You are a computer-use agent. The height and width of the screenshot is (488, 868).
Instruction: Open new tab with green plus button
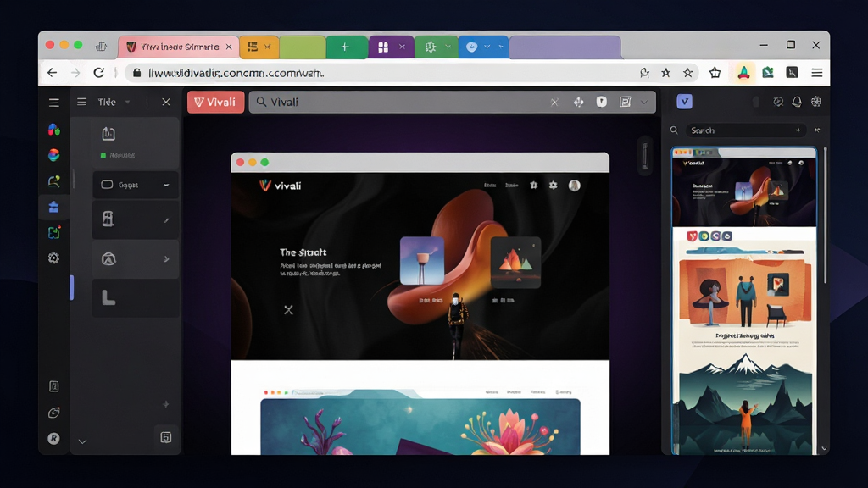point(345,47)
